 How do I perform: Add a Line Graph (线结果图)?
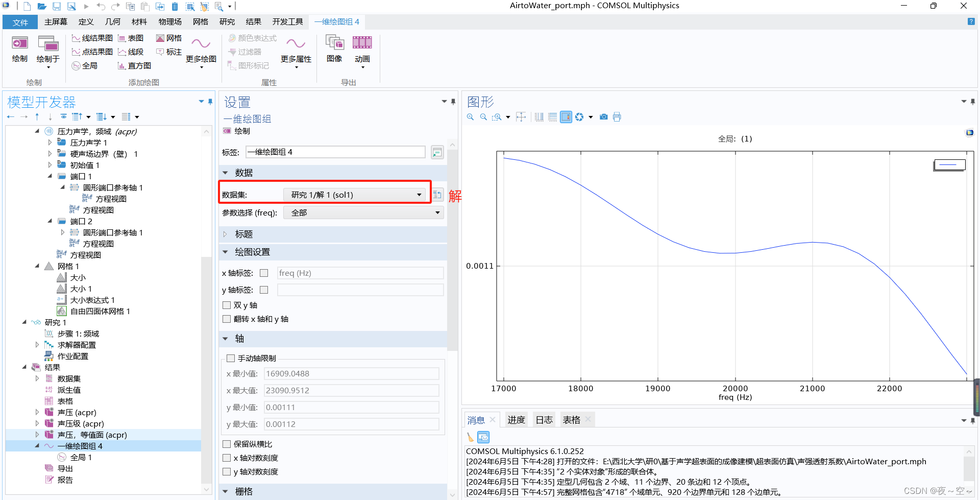[x=92, y=38]
